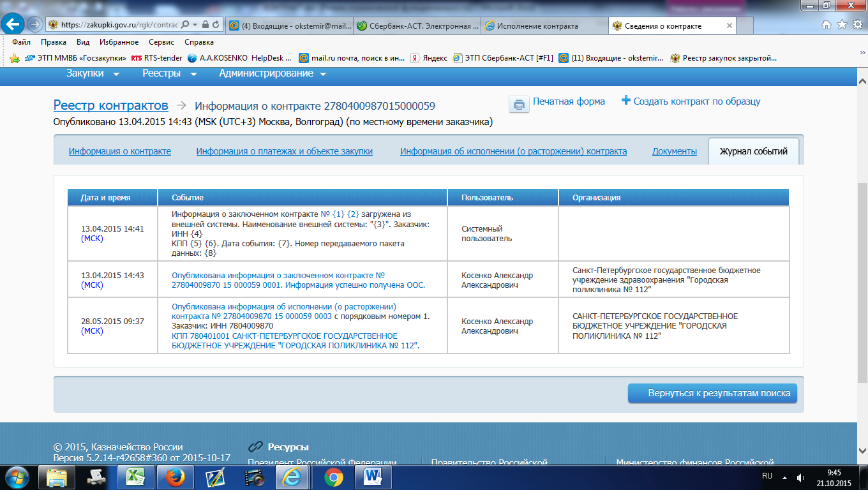868x490 pixels.
Task: Open RTS-tender bookmark
Action: (156, 58)
